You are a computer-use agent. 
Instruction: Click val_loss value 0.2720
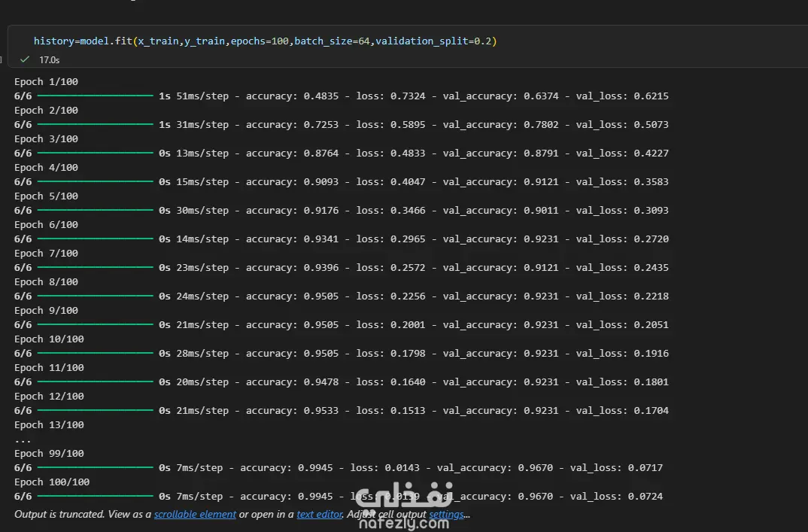click(651, 239)
